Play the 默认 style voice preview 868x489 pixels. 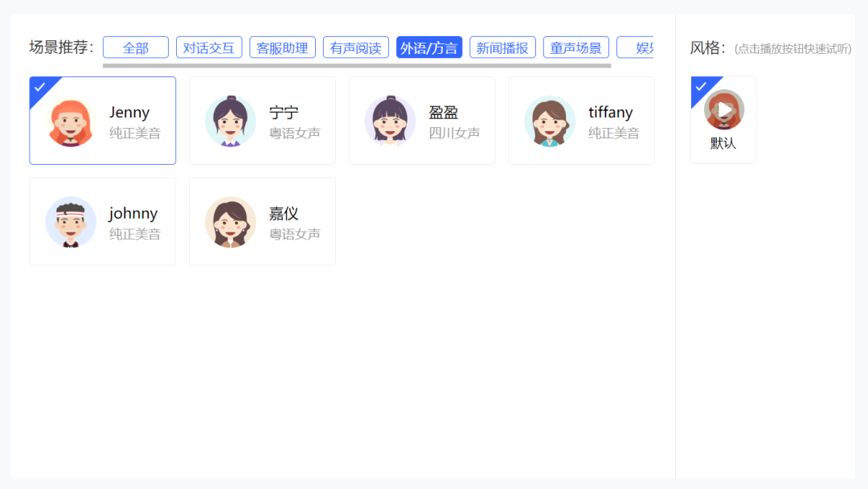[724, 109]
